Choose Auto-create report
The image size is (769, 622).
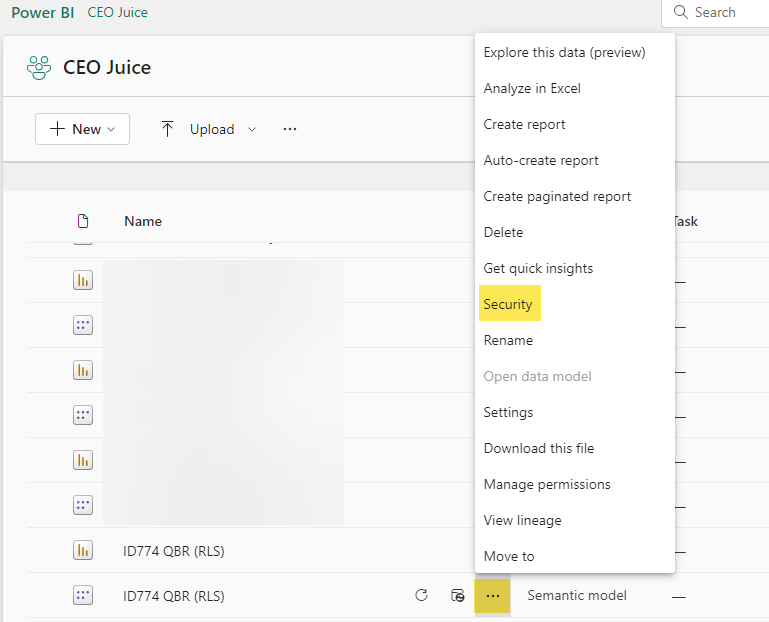[x=541, y=160]
